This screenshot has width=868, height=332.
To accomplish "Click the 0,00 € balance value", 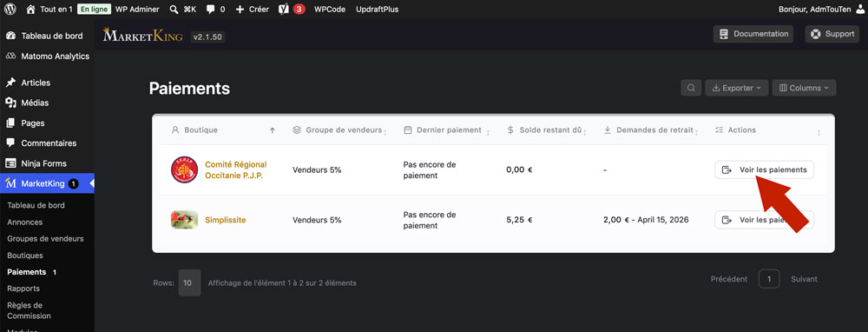I will pyautogui.click(x=519, y=169).
